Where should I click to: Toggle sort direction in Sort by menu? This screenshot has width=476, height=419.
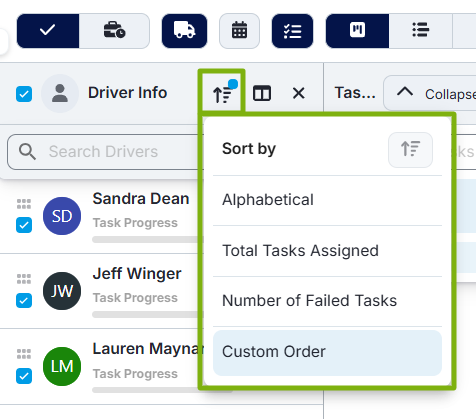click(x=410, y=150)
